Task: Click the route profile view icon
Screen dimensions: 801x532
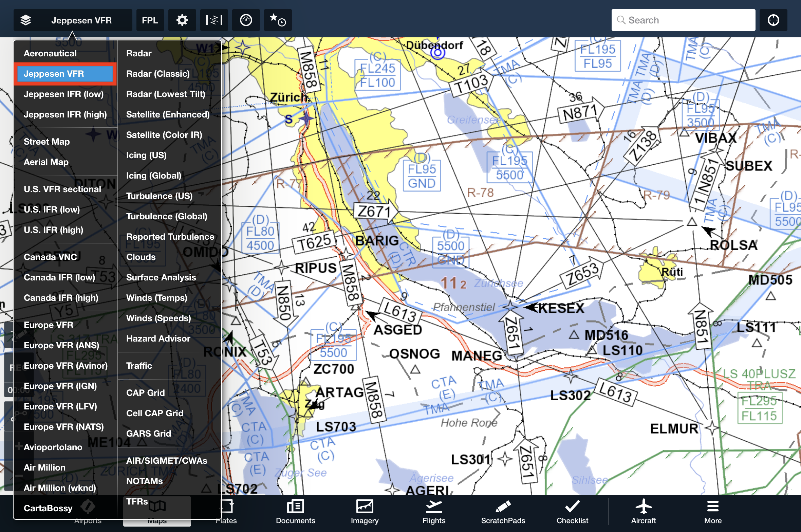Action: 214,20
